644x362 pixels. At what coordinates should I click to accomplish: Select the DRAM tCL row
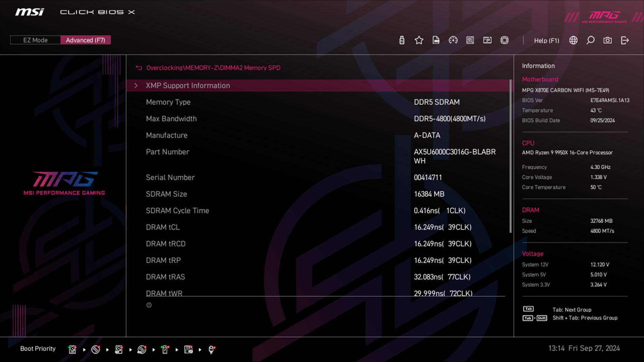click(x=318, y=227)
